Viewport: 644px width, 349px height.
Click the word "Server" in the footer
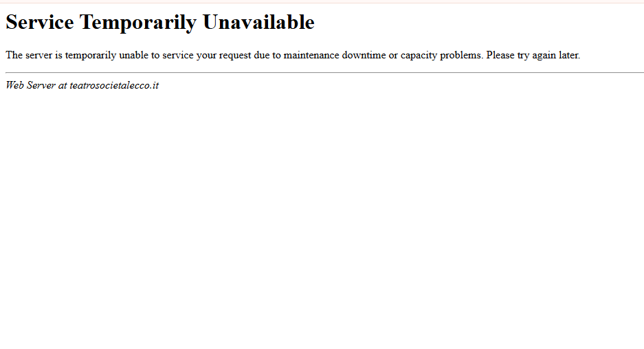(41, 85)
